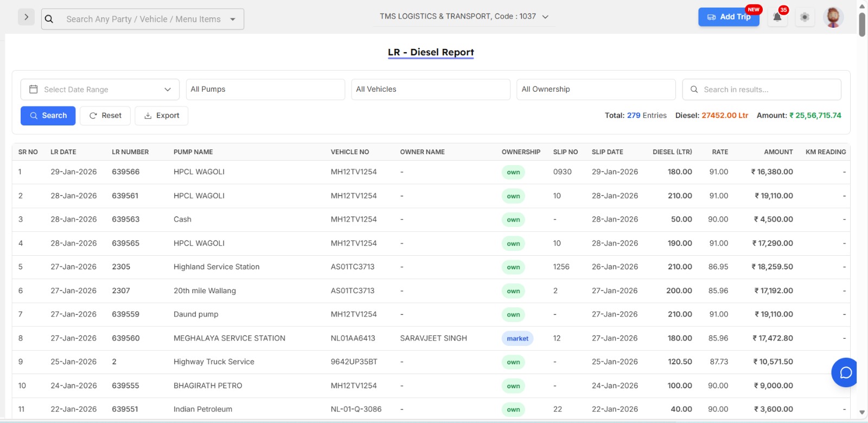Export the diesel report
This screenshot has width=868, height=423.
point(162,116)
